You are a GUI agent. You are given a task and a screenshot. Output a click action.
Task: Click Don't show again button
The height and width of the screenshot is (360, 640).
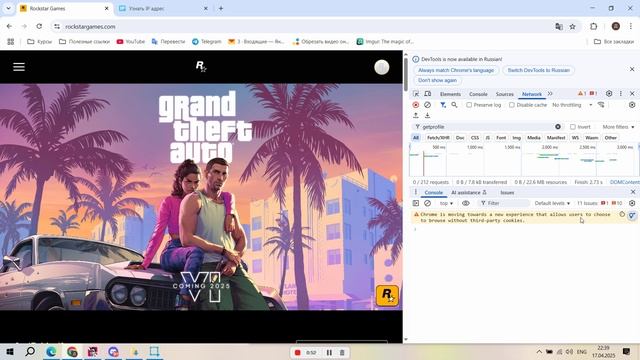437,80
